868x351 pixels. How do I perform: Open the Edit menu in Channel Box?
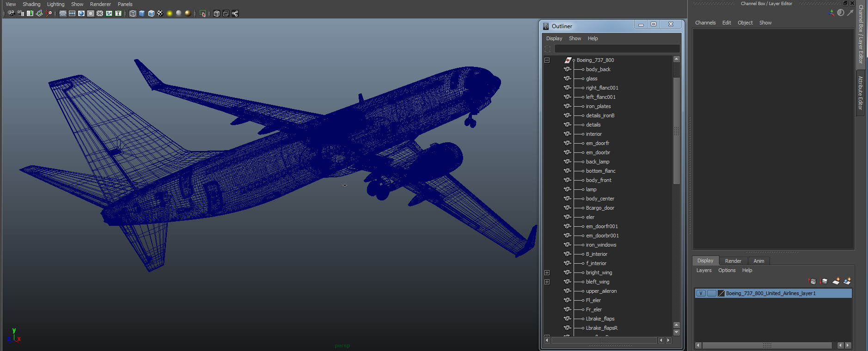tap(727, 23)
